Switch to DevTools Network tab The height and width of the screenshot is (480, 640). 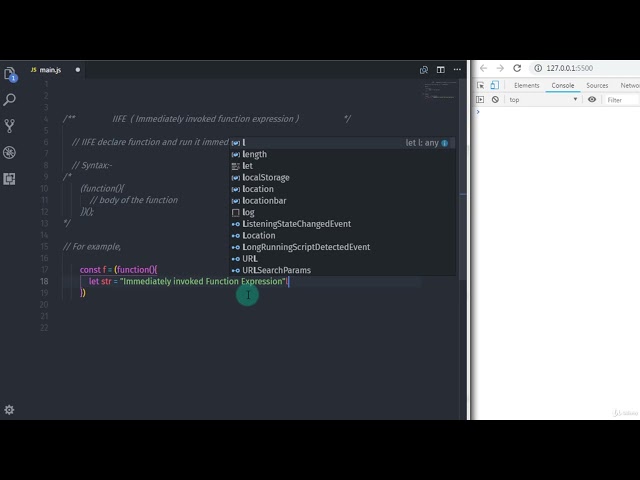coord(629,85)
